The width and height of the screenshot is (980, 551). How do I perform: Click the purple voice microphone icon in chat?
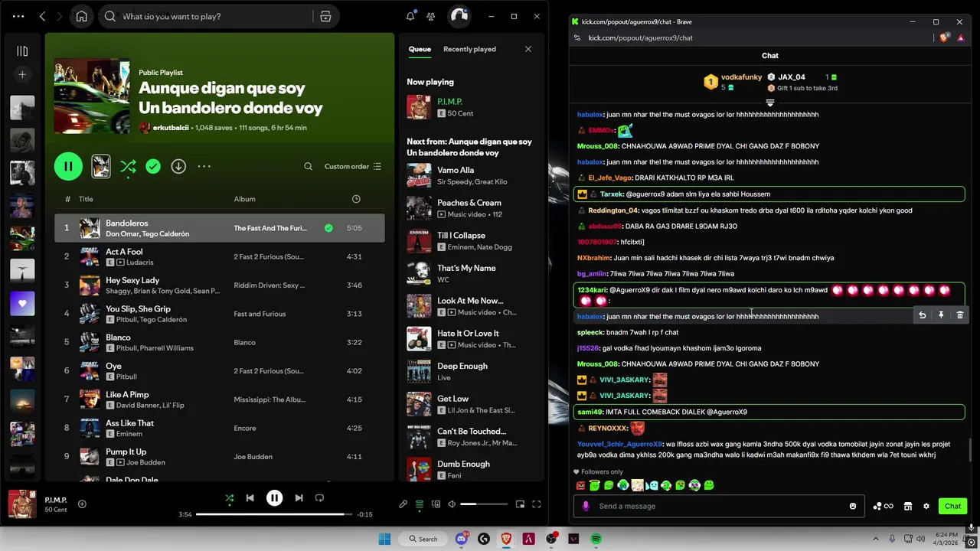586,506
